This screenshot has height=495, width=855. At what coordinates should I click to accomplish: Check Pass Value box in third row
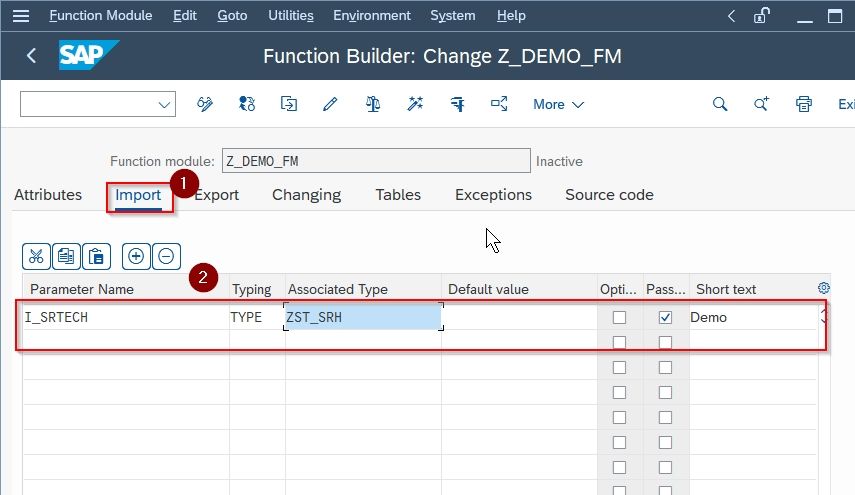[665, 367]
